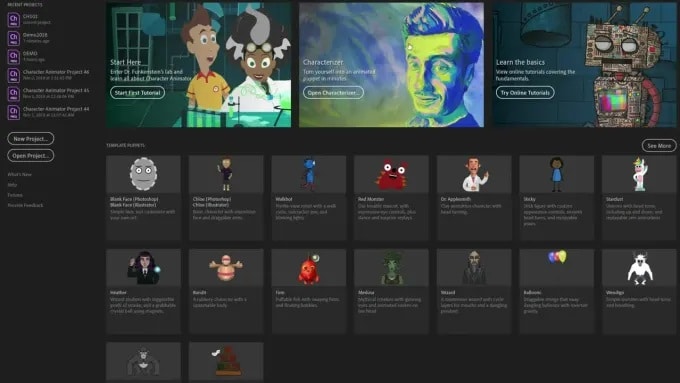
Task: Click the Bandit title text
Action: point(199,292)
